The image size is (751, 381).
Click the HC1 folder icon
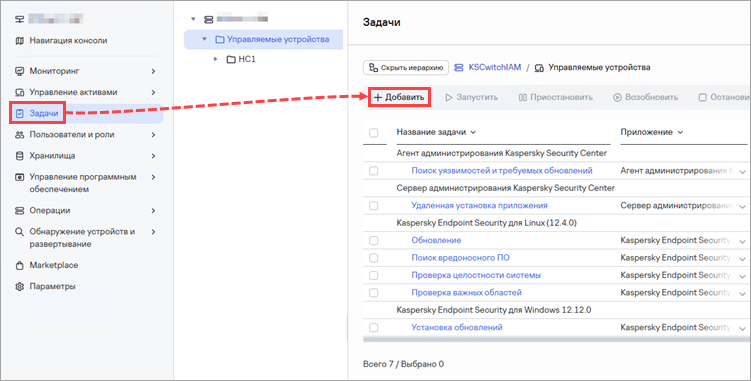(231, 59)
